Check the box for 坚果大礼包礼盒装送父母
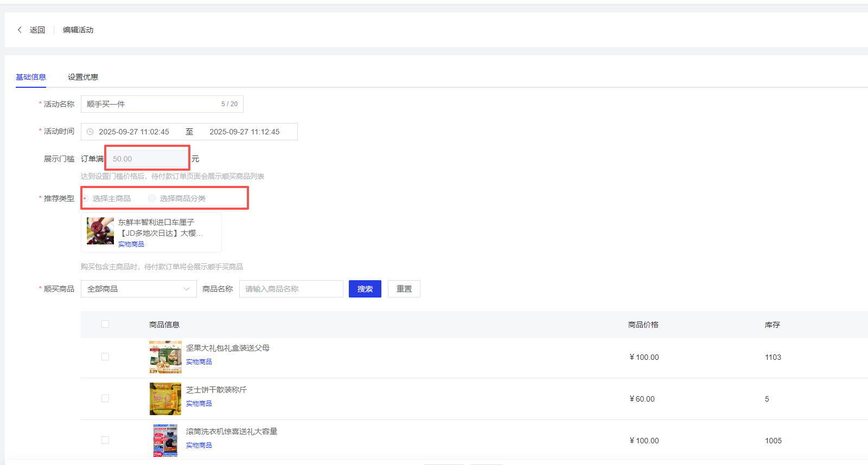 105,357
